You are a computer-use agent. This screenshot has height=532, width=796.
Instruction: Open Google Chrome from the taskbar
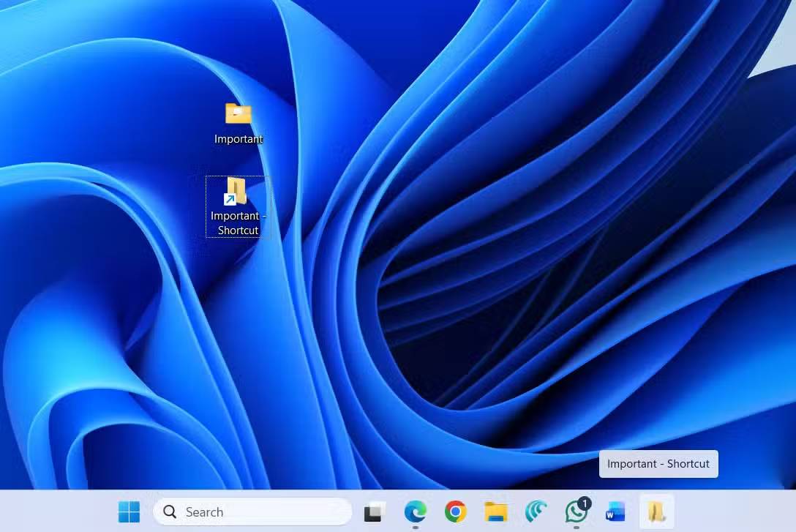[455, 512]
